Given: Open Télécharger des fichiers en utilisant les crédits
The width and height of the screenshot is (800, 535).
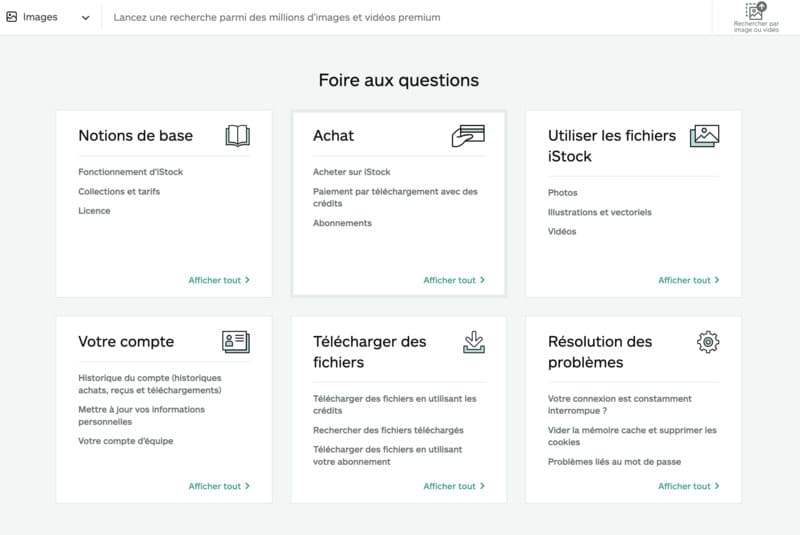Looking at the screenshot, I should pos(395,404).
